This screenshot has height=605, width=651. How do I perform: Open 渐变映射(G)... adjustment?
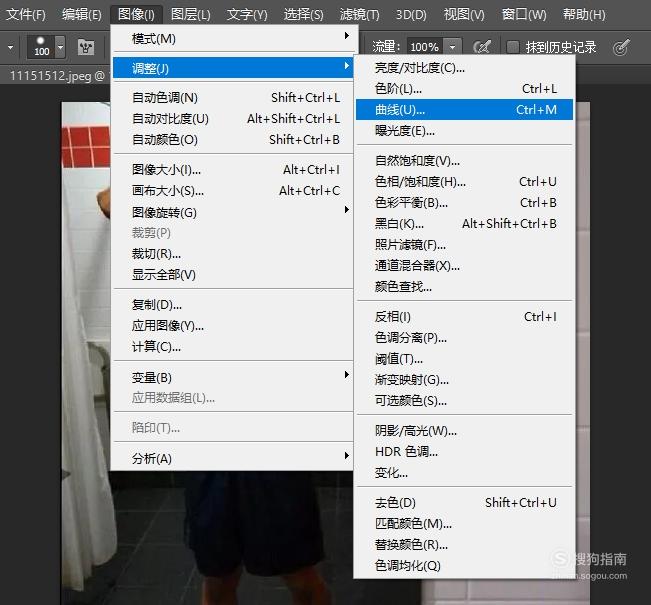click(464, 380)
